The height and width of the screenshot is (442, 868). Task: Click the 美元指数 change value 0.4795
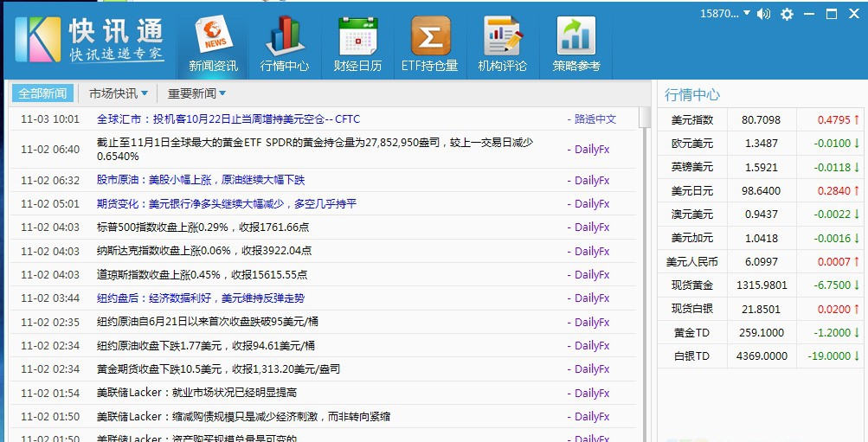click(x=833, y=119)
